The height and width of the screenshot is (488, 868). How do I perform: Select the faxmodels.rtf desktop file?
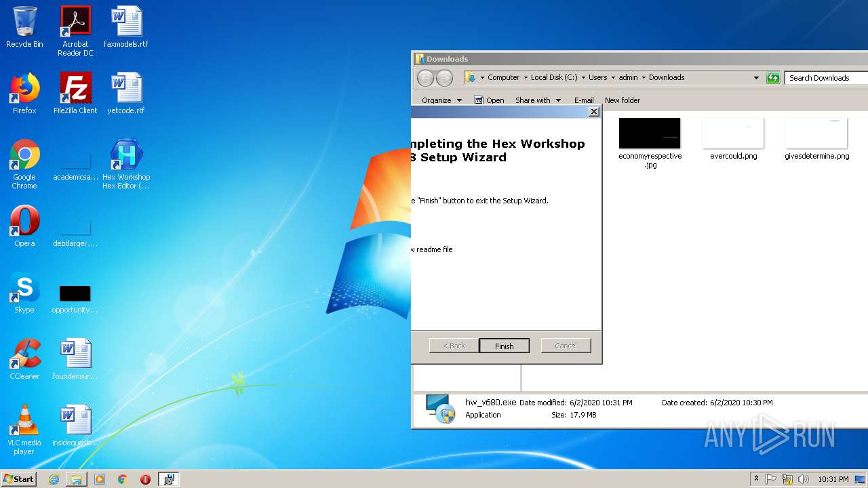click(126, 27)
